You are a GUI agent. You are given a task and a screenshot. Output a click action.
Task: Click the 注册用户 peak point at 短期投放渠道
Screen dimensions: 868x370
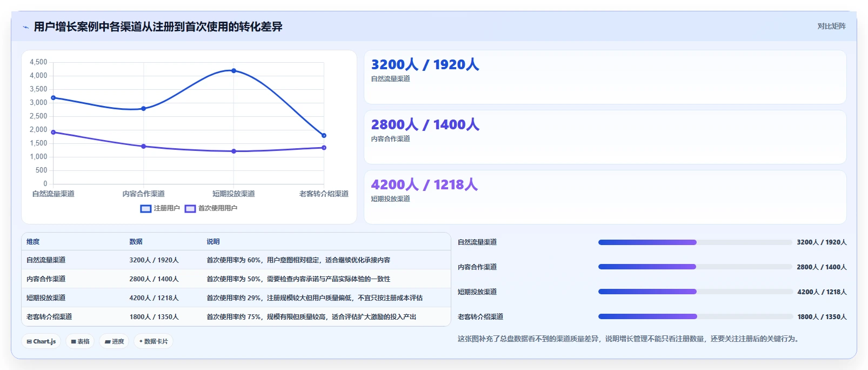pyautogui.click(x=233, y=71)
